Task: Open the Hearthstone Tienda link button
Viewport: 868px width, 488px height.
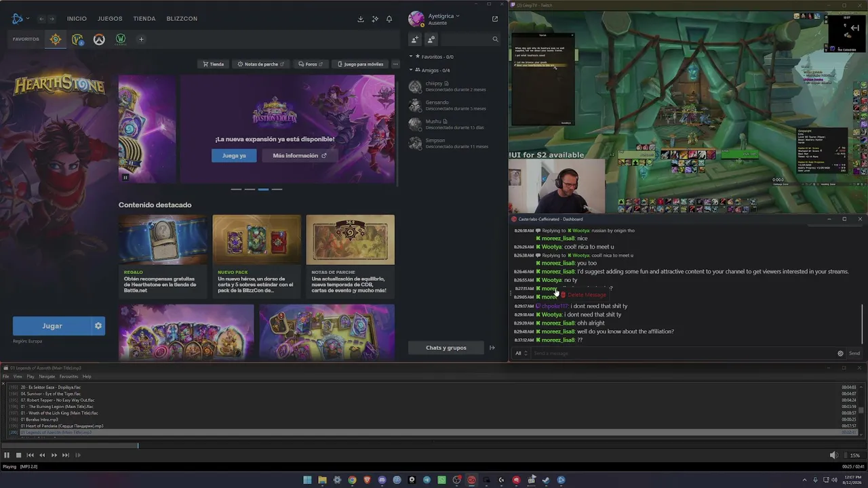Action: point(214,64)
